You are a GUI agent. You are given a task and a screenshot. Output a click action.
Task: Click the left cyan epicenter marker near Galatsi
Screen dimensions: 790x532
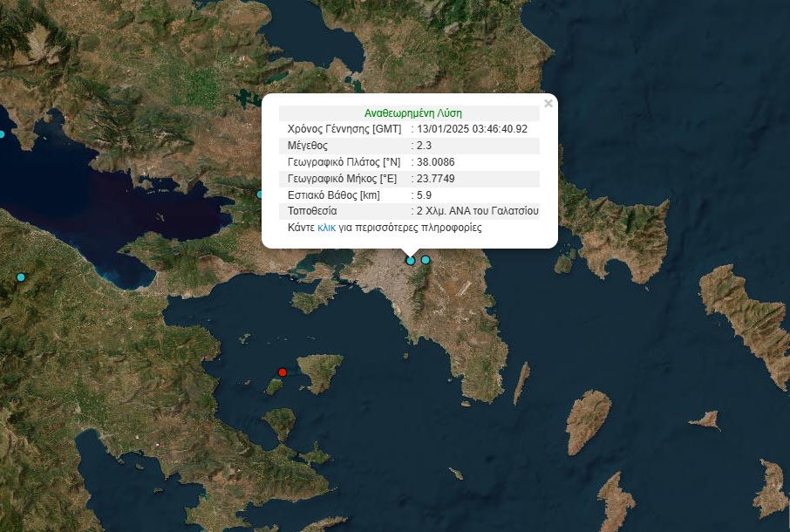pos(410,261)
